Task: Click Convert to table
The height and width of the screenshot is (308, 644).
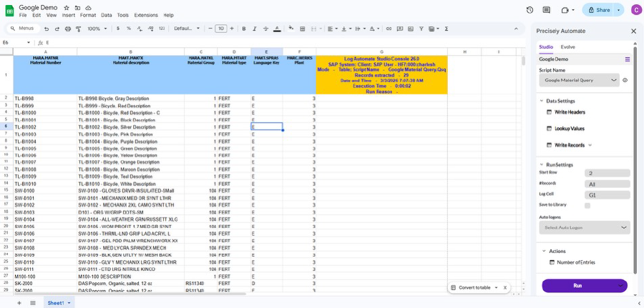Action: 474,287
